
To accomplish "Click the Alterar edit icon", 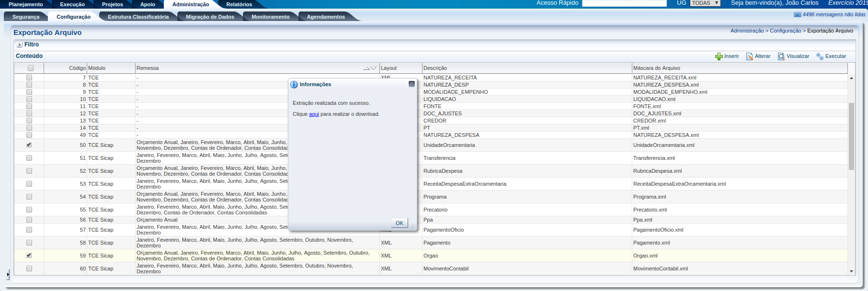I will point(749,56).
